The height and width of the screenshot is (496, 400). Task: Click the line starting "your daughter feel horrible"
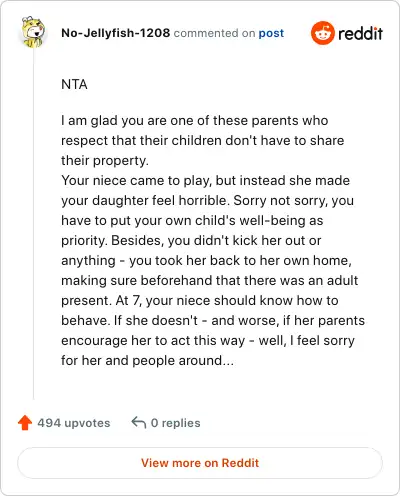point(207,200)
